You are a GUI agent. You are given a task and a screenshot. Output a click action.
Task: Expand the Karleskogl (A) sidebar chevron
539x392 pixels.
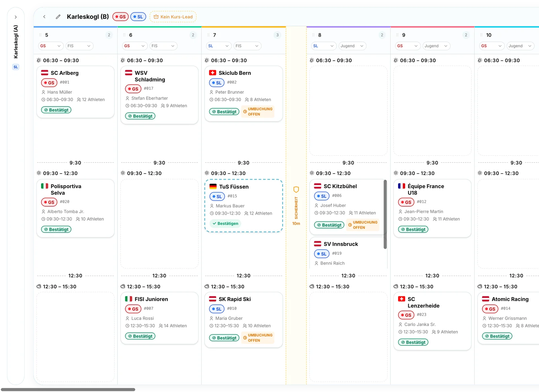point(15,17)
